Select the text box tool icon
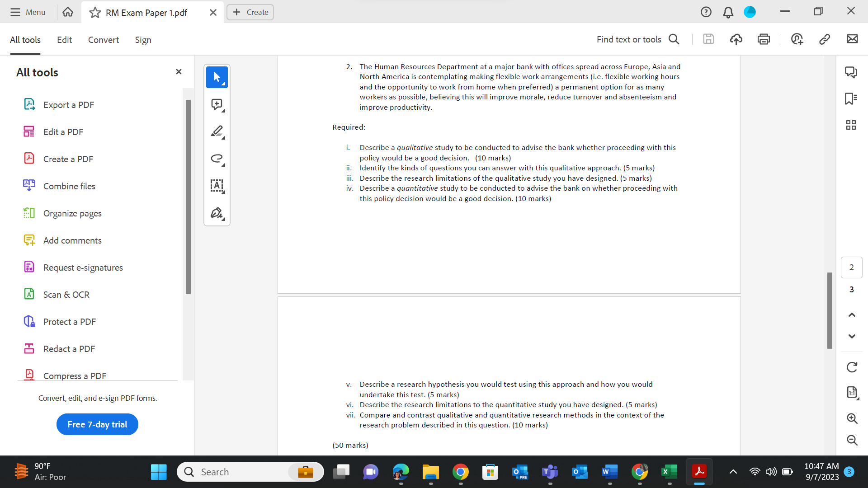 click(x=217, y=186)
